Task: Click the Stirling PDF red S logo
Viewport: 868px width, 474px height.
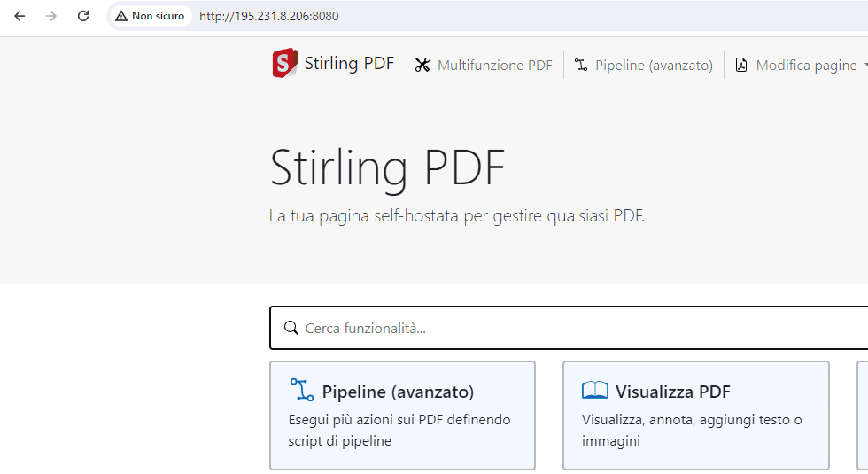Action: click(x=284, y=63)
